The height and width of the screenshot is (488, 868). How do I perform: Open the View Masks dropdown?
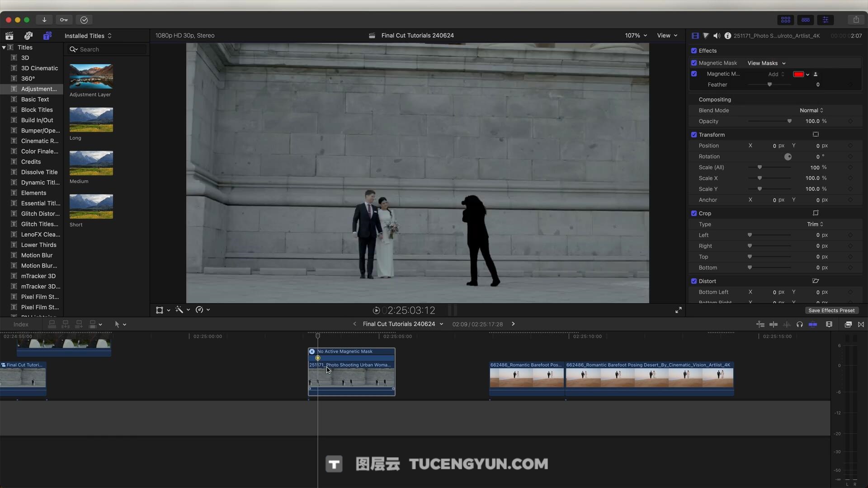[x=767, y=63]
